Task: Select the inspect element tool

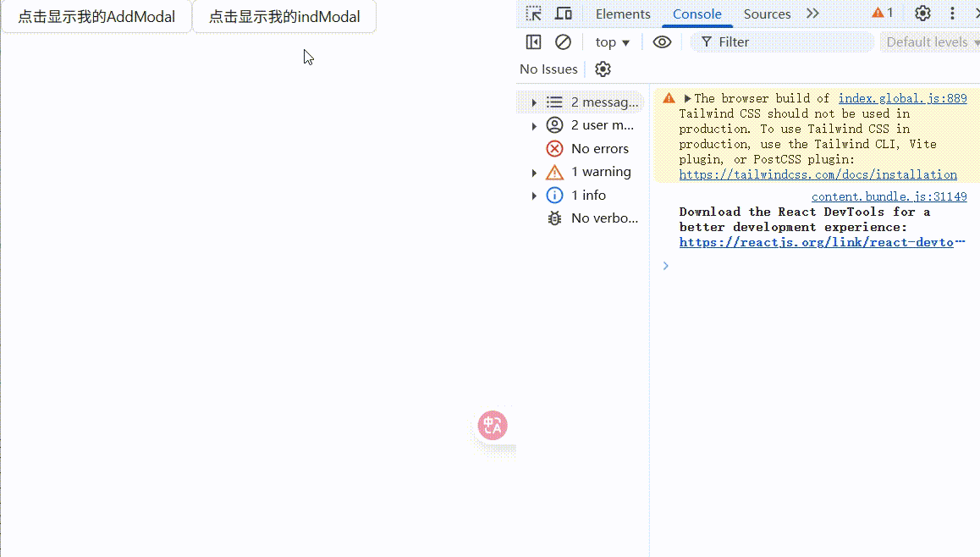Action: (x=533, y=14)
